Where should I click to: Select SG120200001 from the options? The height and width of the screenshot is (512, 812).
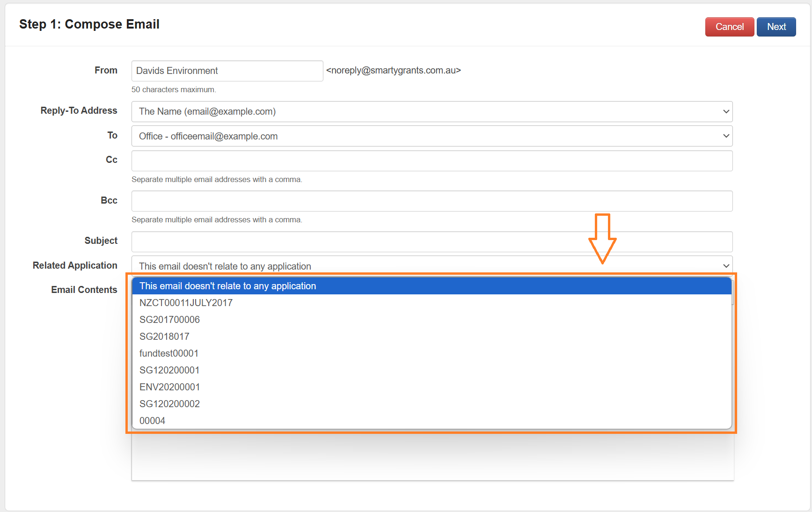tap(169, 370)
